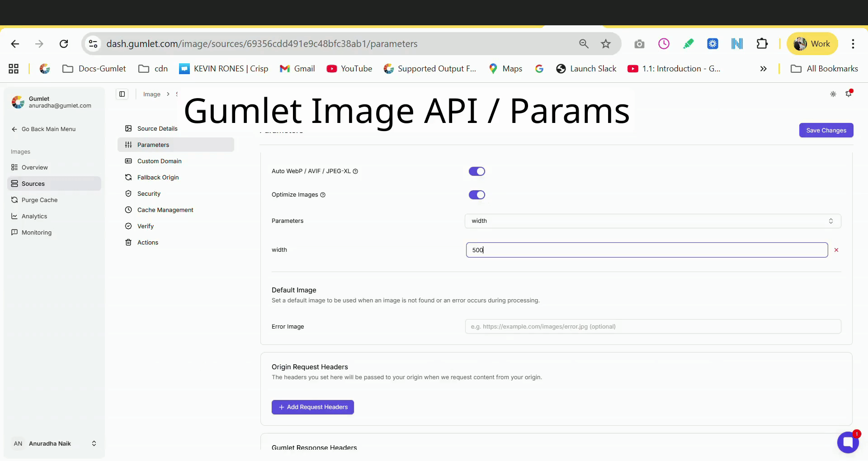Screen dimensions: 868x461
Task: Go to Fallback Origin settings
Action: (x=176, y=178)
